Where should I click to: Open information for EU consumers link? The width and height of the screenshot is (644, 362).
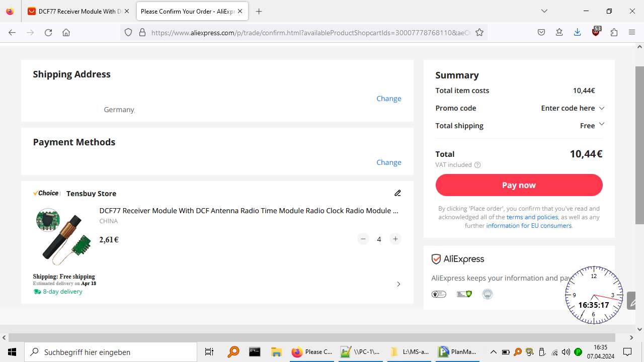pos(529,226)
